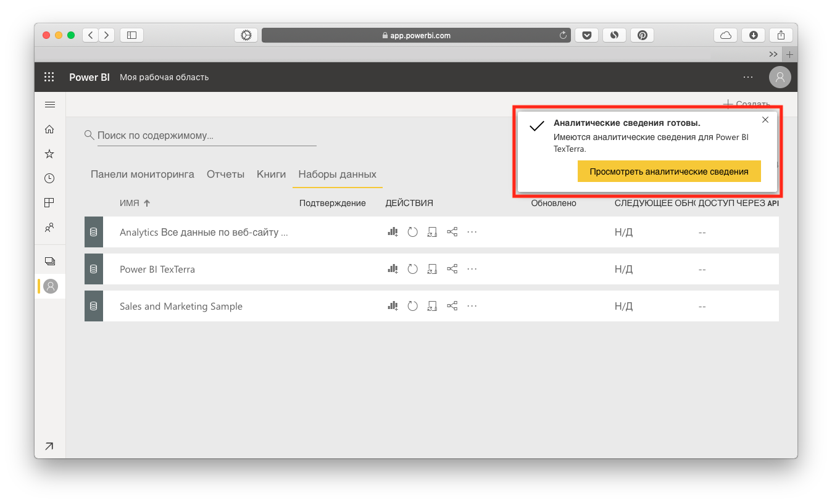Click the Power BI logo text
The image size is (832, 504).
tap(89, 77)
